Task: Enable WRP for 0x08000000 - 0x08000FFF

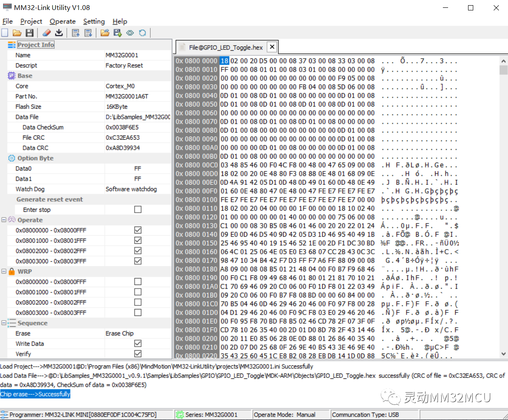Action: click(138, 282)
